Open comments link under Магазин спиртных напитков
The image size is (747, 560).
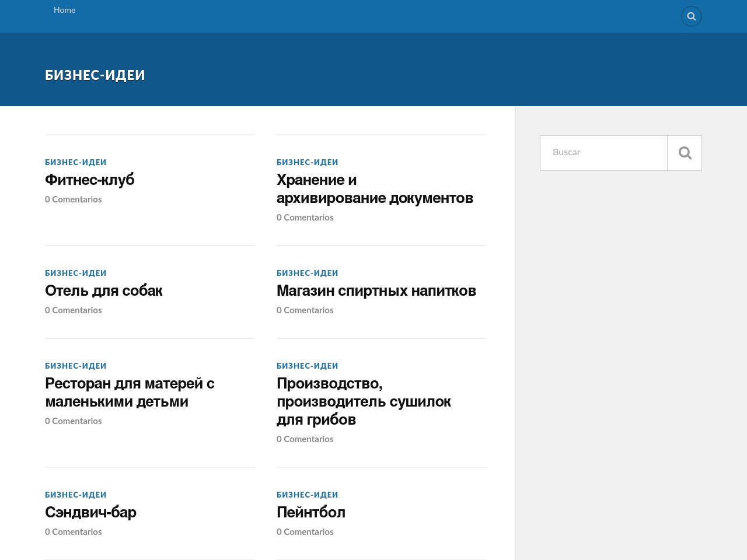(305, 310)
